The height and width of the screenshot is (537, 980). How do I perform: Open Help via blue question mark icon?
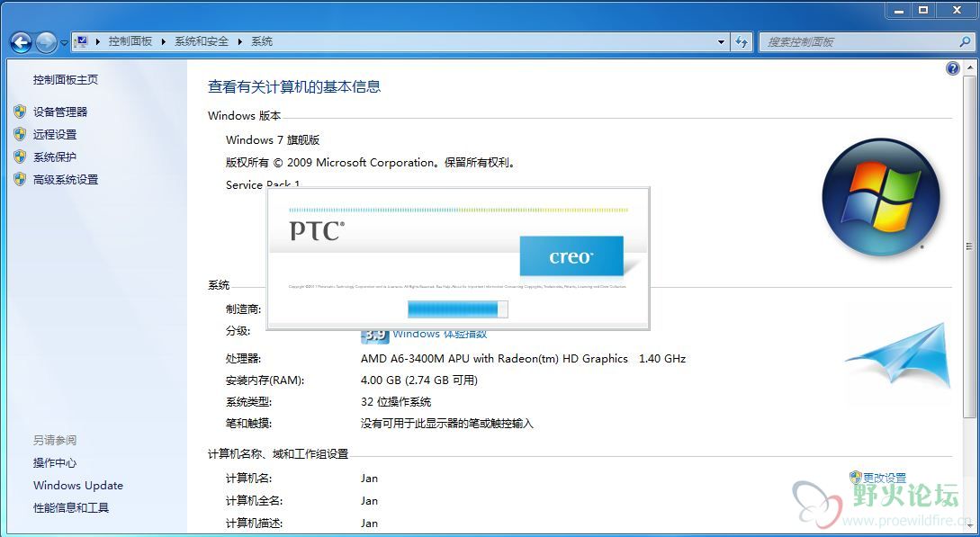(952, 68)
